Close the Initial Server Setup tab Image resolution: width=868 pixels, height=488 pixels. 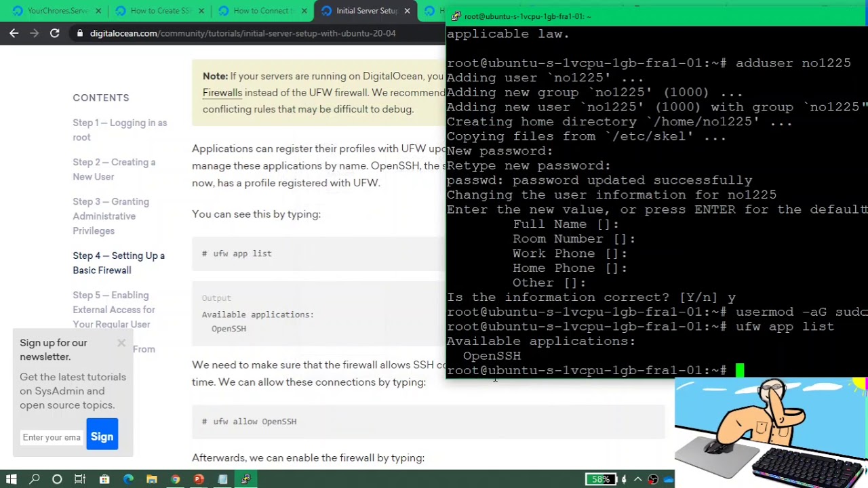coord(408,11)
